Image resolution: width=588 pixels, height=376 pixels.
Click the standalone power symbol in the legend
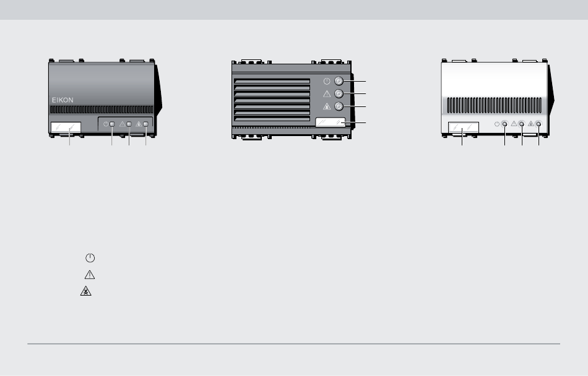coord(90,258)
